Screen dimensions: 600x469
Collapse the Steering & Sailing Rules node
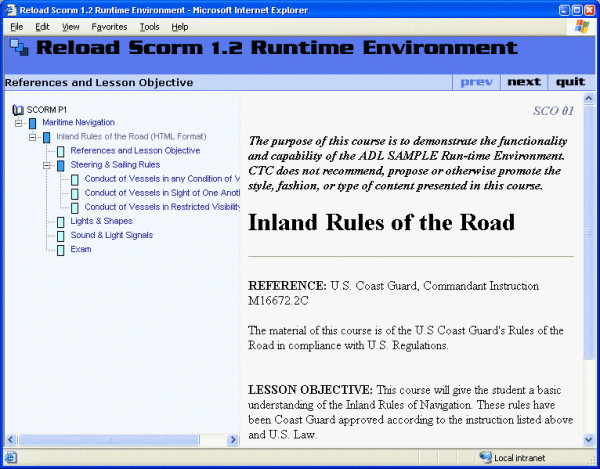tap(47, 166)
